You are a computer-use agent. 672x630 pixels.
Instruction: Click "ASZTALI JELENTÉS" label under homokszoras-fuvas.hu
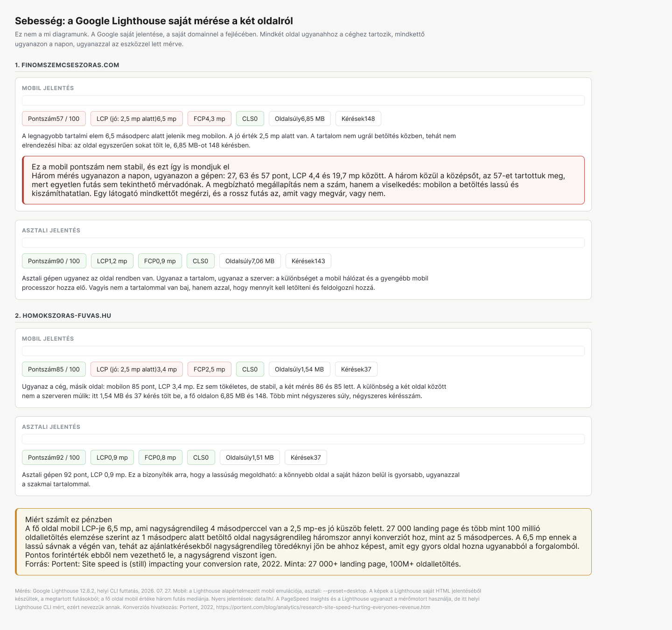click(51, 427)
